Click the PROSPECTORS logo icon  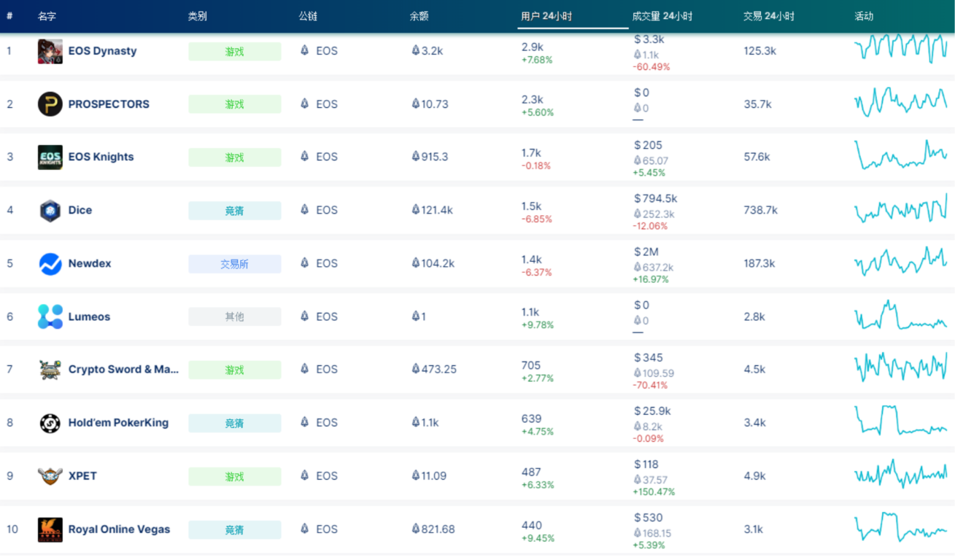click(50, 104)
